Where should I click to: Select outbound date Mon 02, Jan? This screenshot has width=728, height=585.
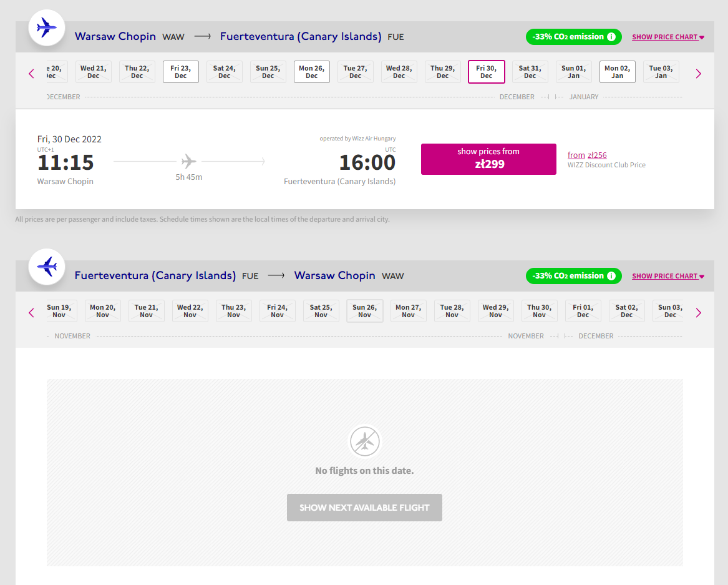click(x=617, y=72)
